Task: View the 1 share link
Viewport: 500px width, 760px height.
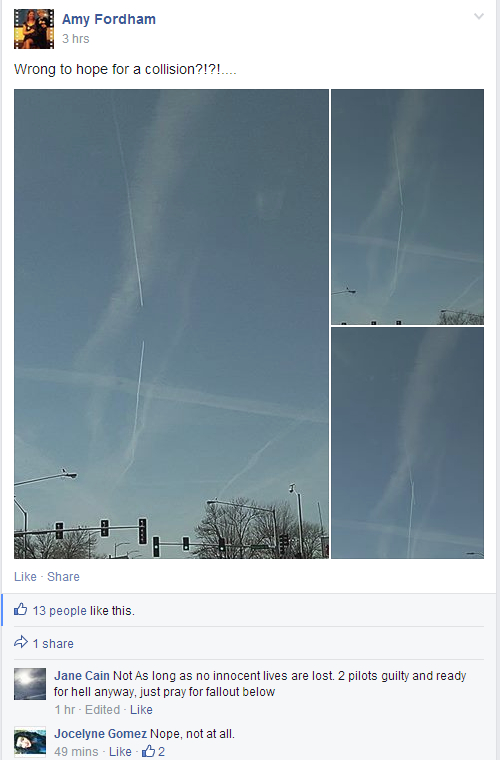Action: coord(53,644)
